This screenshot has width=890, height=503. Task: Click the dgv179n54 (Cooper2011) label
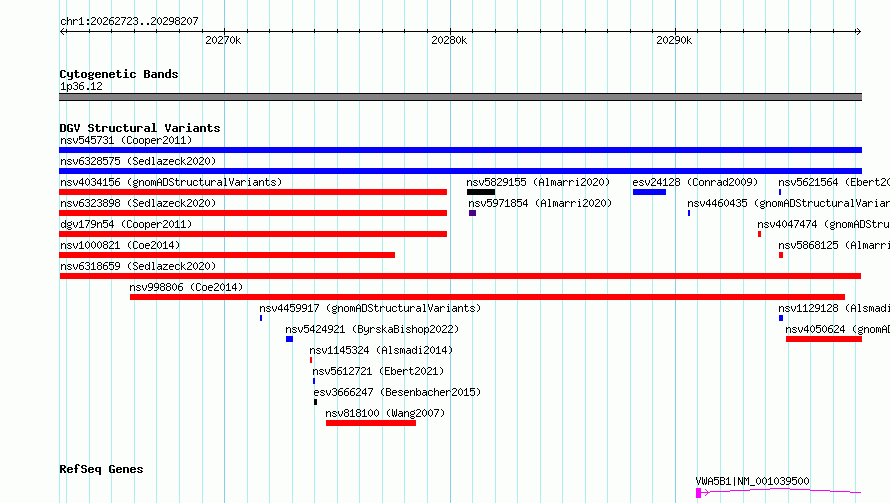[x=126, y=224]
